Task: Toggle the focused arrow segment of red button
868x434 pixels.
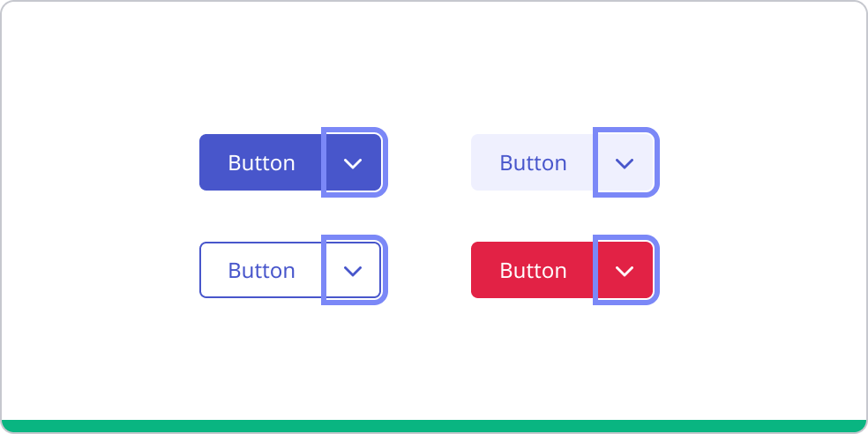Action: tap(625, 270)
